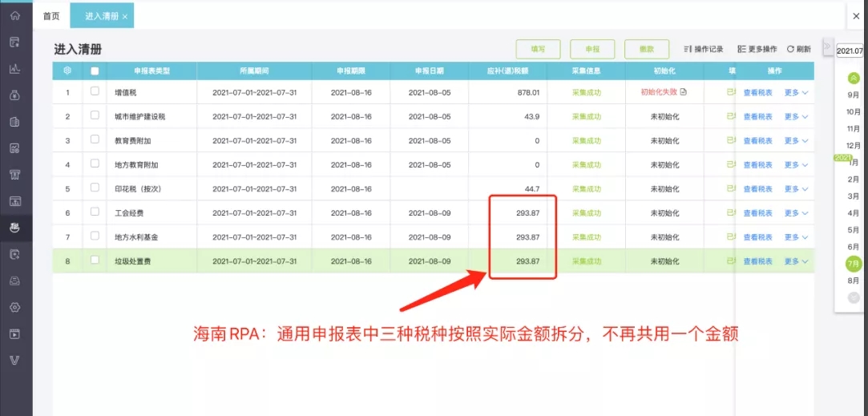Jump to earlier months with up arrow
Image resolution: width=868 pixels, height=416 pixels.
click(854, 78)
